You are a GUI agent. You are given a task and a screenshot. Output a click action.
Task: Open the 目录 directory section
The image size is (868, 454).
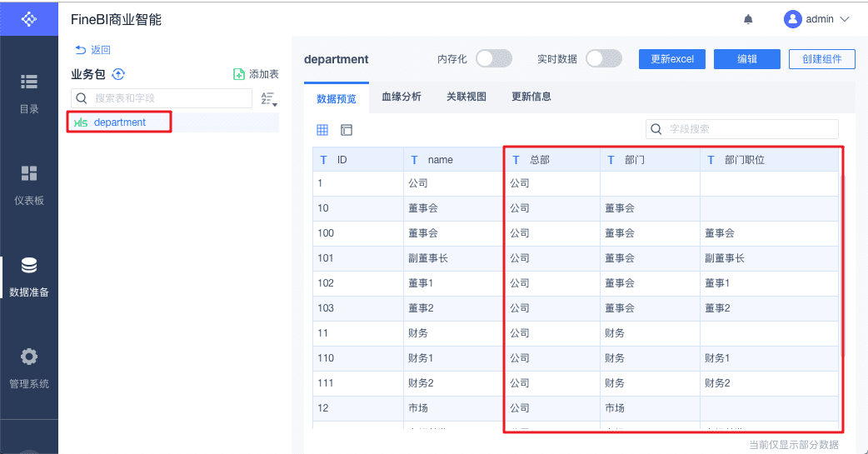(x=29, y=92)
